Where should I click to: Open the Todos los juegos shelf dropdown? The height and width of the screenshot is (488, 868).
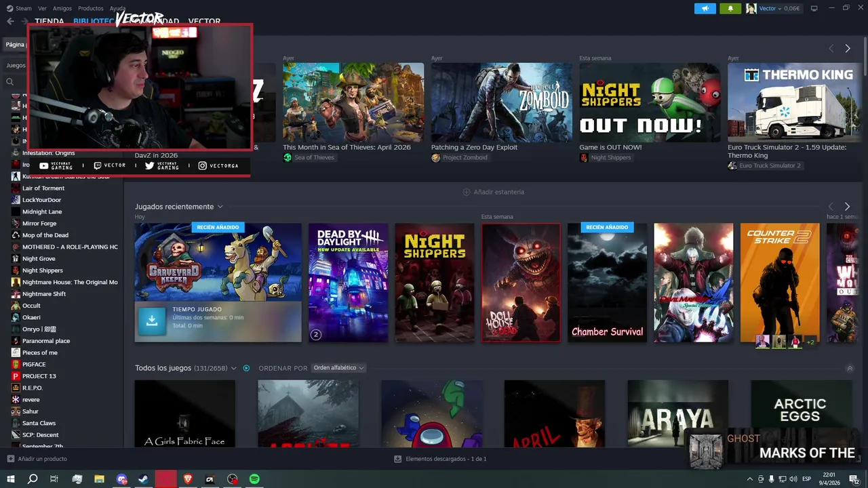coord(234,368)
